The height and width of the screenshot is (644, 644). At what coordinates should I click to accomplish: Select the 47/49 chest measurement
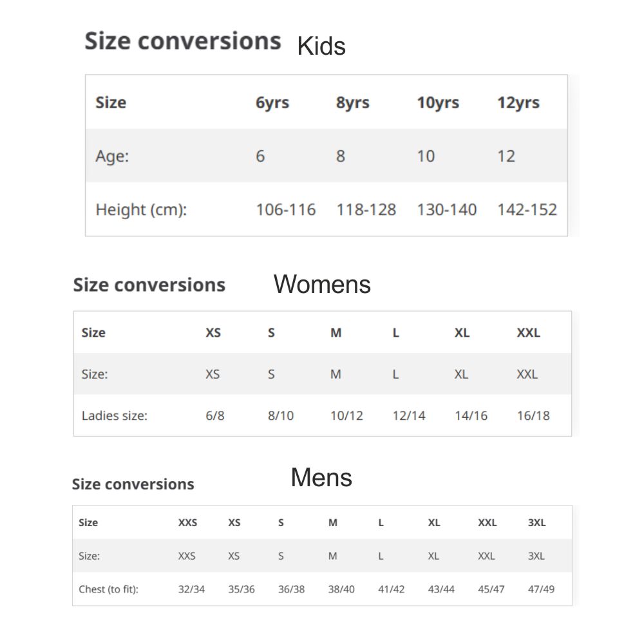541,589
